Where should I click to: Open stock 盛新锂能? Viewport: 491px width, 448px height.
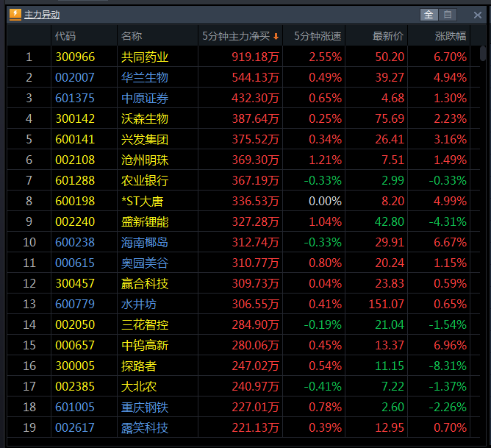point(145,222)
